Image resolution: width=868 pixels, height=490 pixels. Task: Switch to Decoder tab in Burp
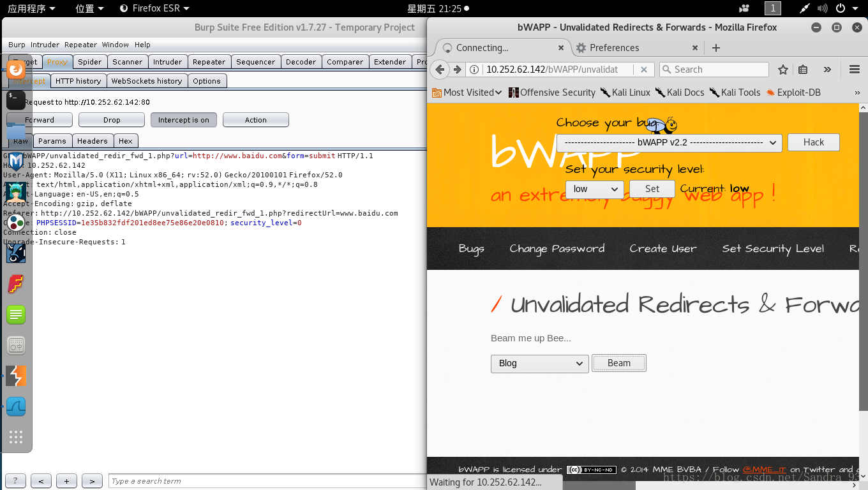click(301, 62)
